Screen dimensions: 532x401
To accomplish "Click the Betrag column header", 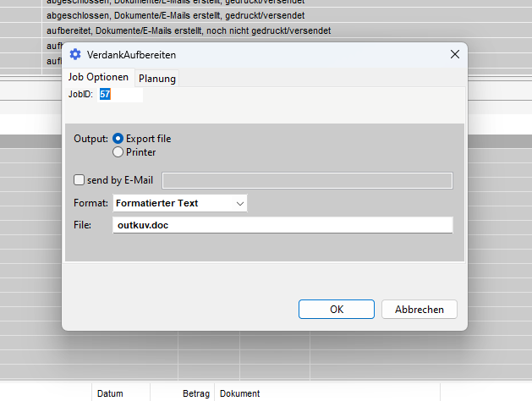I will click(x=195, y=393).
